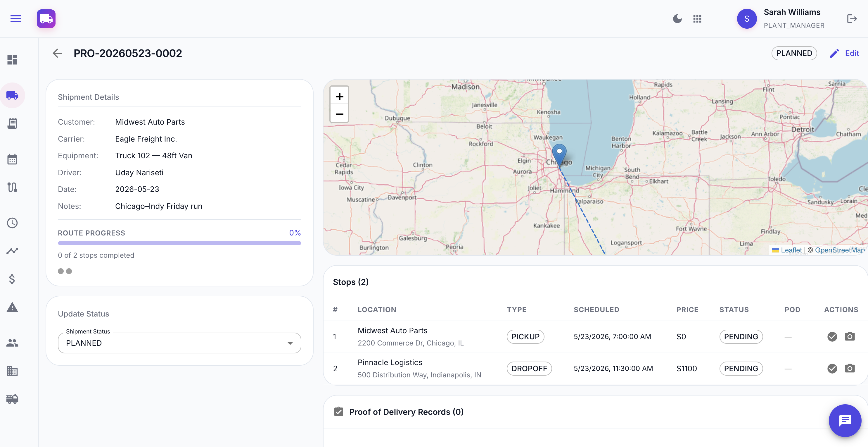Click the Edit button
This screenshot has height=447, width=868.
pos(844,53)
